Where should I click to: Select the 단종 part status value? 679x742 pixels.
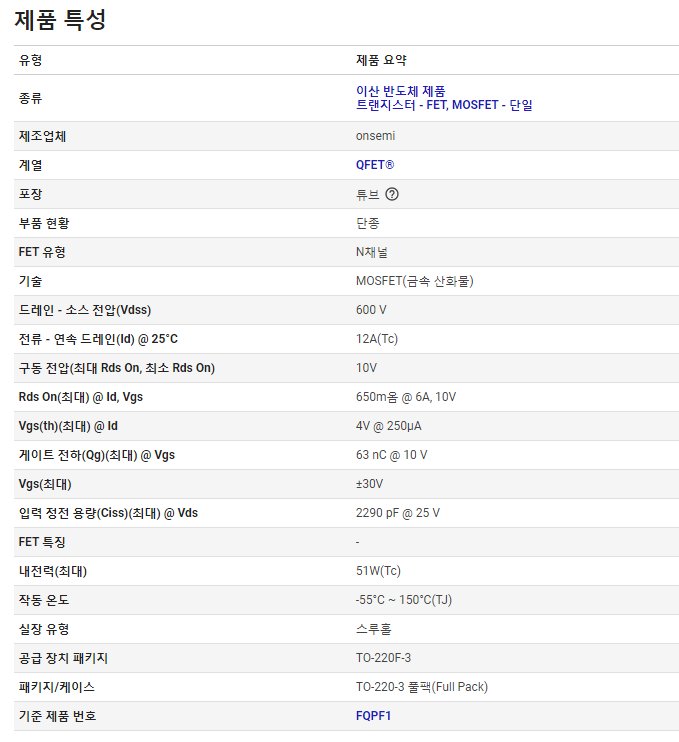[x=368, y=223]
